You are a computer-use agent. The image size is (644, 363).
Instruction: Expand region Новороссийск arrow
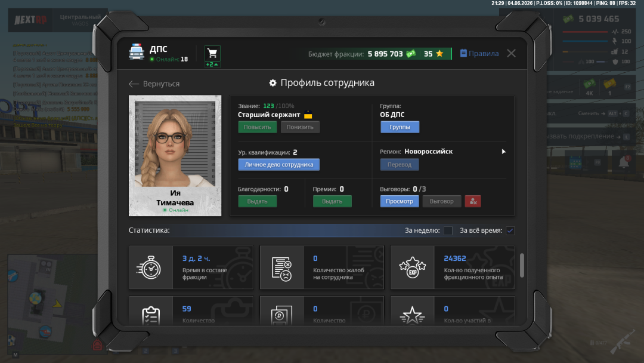503,152
